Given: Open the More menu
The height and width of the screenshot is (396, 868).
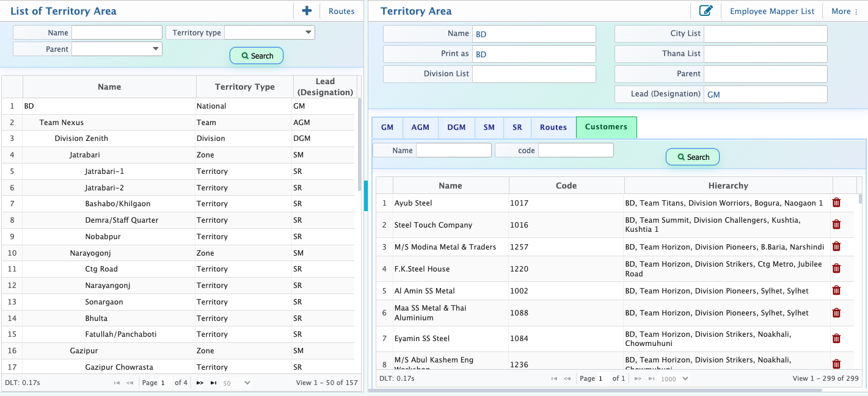Looking at the screenshot, I should click(844, 11).
